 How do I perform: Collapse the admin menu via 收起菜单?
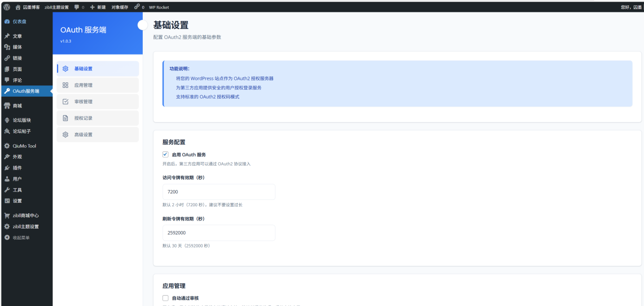pos(21,237)
